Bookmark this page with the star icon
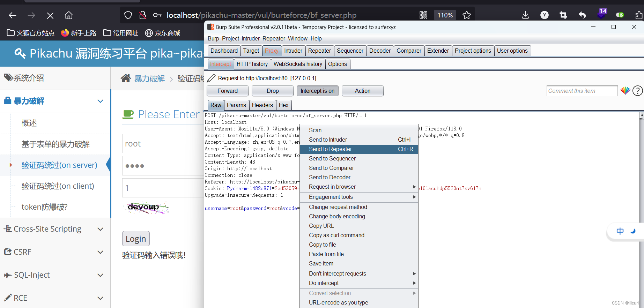This screenshot has width=644, height=308. tap(467, 15)
